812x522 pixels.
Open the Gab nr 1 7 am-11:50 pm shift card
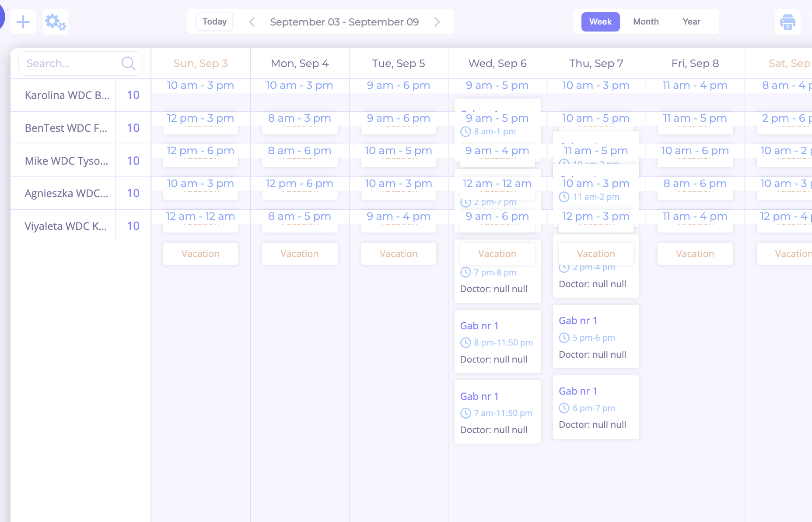(497, 412)
